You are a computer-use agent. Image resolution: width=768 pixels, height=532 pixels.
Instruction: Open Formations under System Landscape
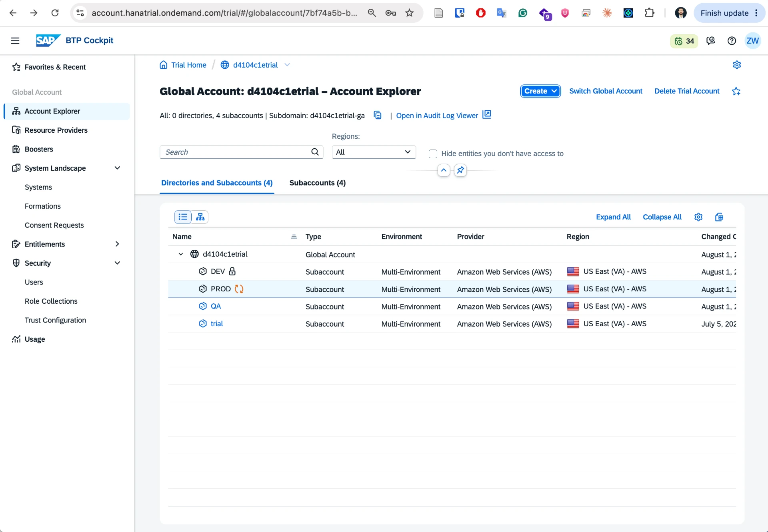point(43,206)
